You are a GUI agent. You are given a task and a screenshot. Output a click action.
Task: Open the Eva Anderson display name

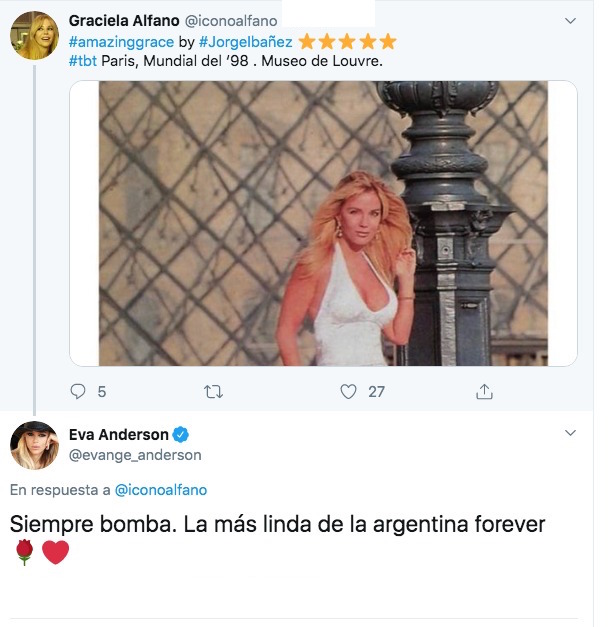[x=118, y=434]
